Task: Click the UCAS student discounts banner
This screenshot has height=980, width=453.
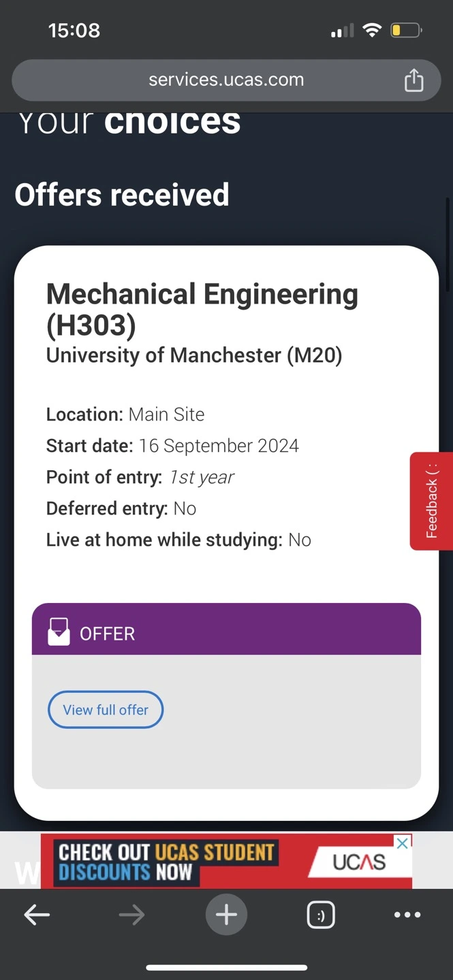Action: pos(226,861)
